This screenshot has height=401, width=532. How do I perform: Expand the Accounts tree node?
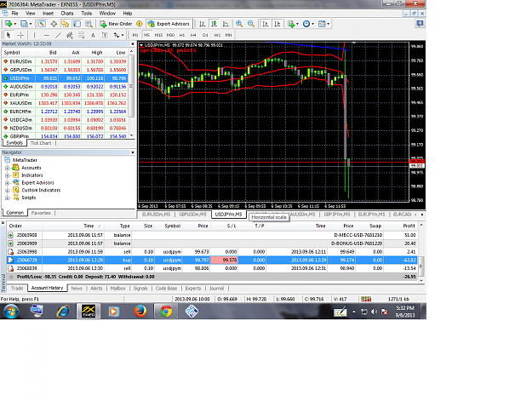[7, 168]
